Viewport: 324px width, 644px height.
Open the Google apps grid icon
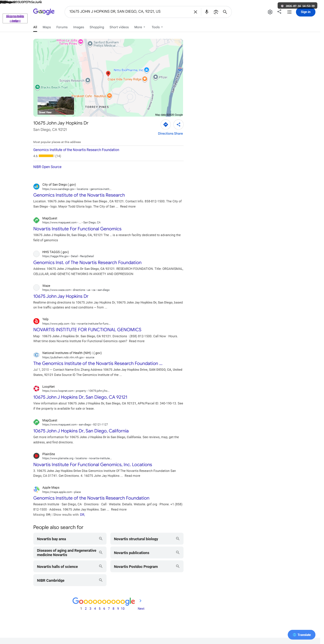(289, 12)
